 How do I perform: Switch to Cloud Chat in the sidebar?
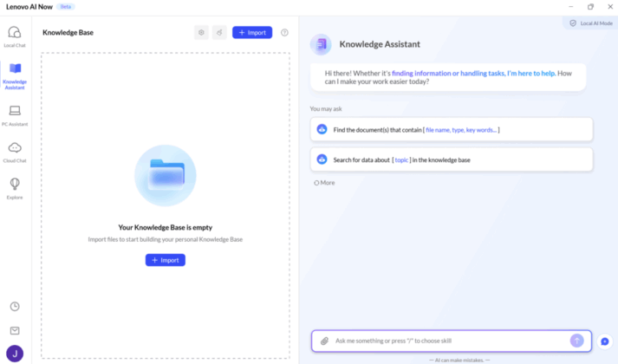pyautogui.click(x=15, y=153)
